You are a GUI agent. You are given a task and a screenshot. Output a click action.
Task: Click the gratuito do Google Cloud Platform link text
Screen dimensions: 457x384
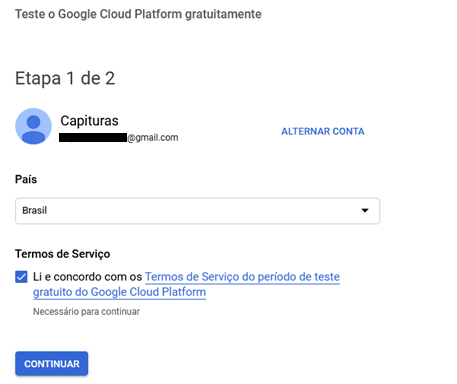(x=119, y=292)
